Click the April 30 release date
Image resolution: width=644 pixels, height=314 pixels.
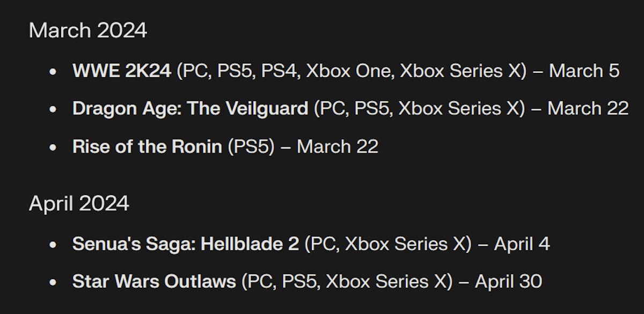click(508, 281)
